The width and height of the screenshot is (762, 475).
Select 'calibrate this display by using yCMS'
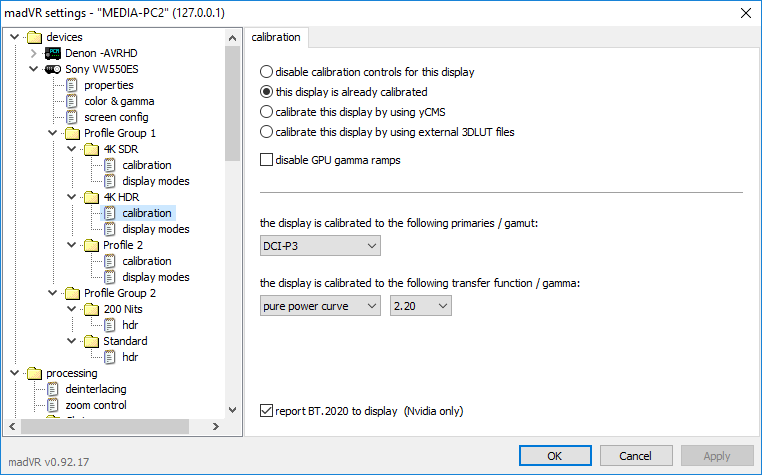(266, 112)
